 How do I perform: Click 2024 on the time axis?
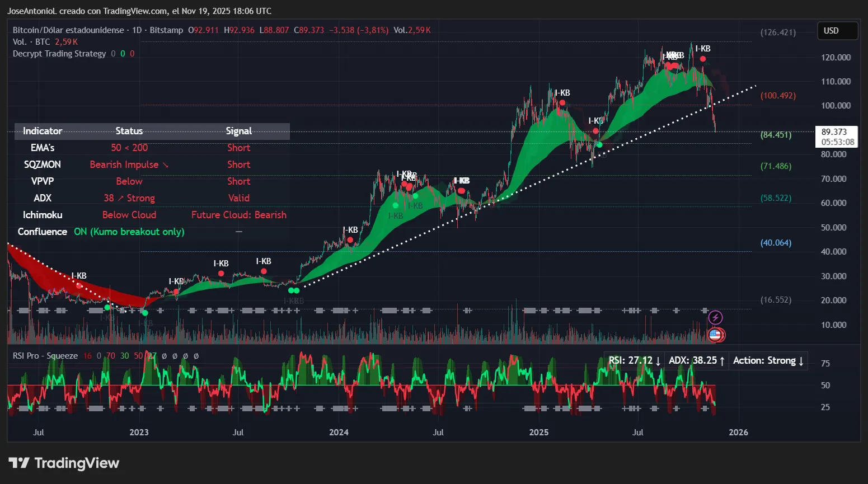point(339,432)
